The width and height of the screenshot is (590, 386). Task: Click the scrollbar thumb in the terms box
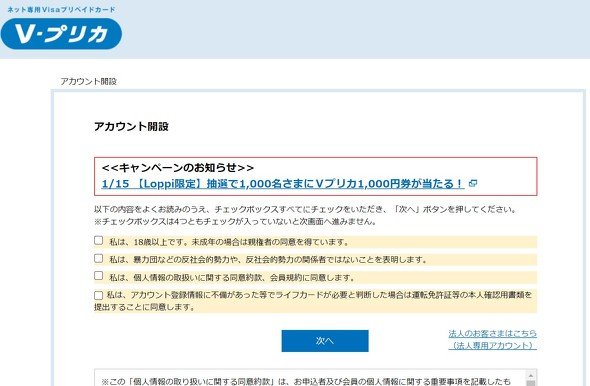click(531, 383)
